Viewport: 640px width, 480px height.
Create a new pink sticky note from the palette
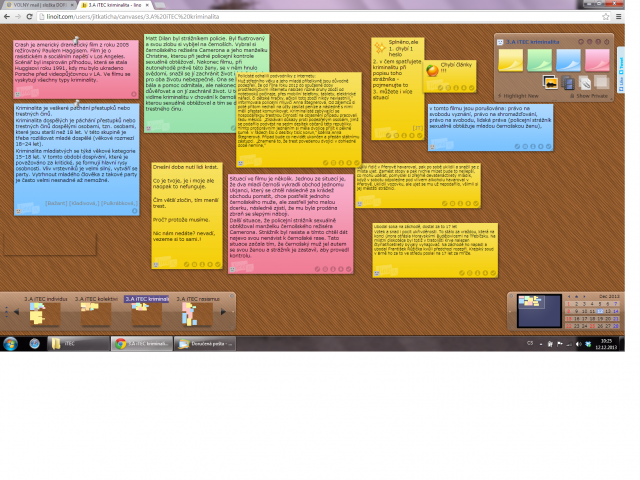click(x=597, y=60)
